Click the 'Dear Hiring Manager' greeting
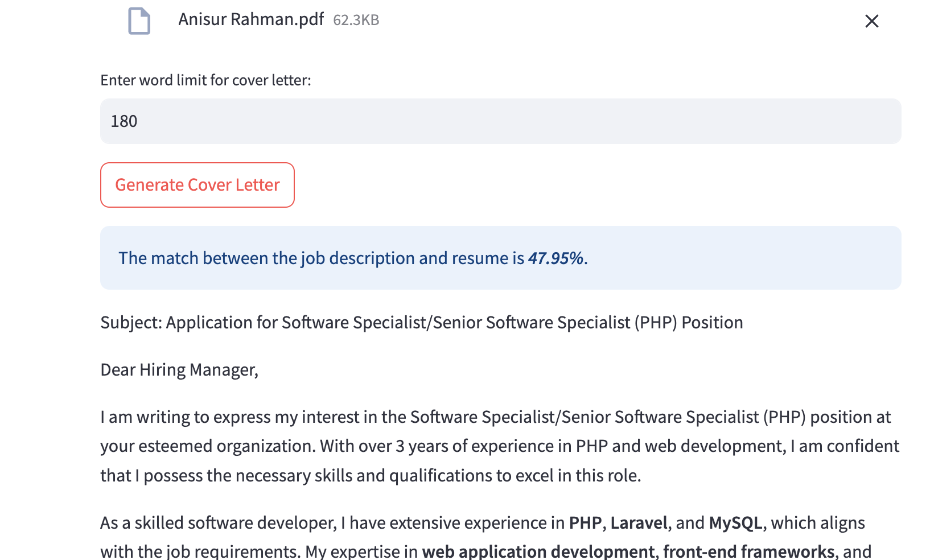Image resolution: width=930 pixels, height=560 pixels. click(179, 370)
